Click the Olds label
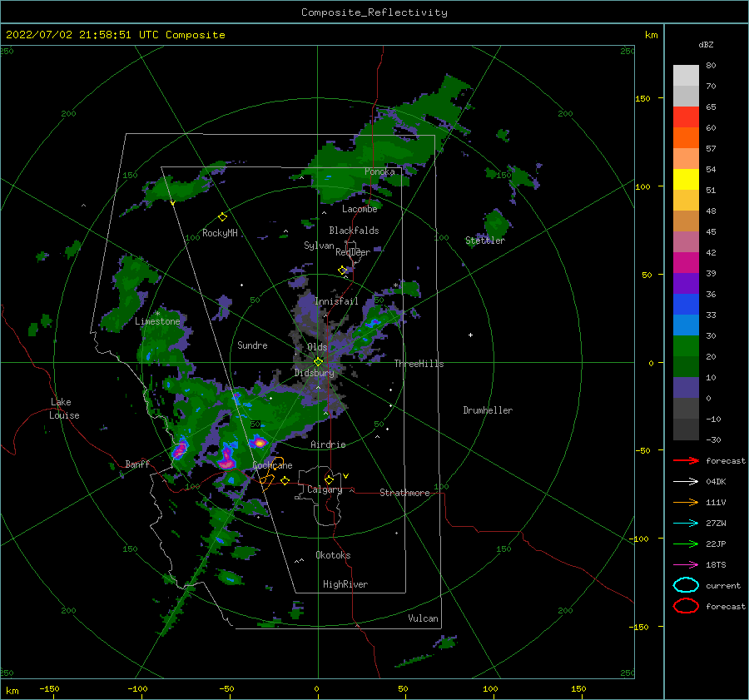This screenshot has width=749, height=700. 317,347
